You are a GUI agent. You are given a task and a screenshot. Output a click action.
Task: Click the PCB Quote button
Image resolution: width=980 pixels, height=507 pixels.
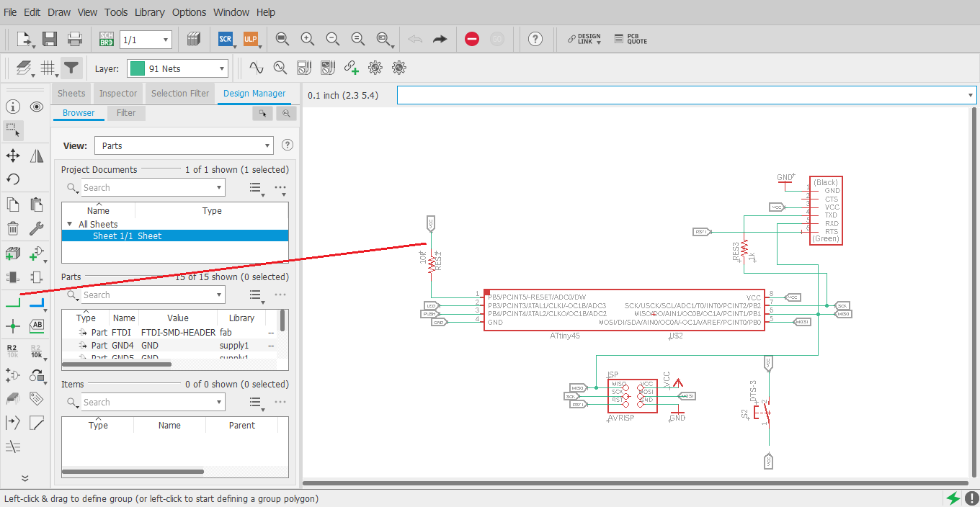(631, 39)
